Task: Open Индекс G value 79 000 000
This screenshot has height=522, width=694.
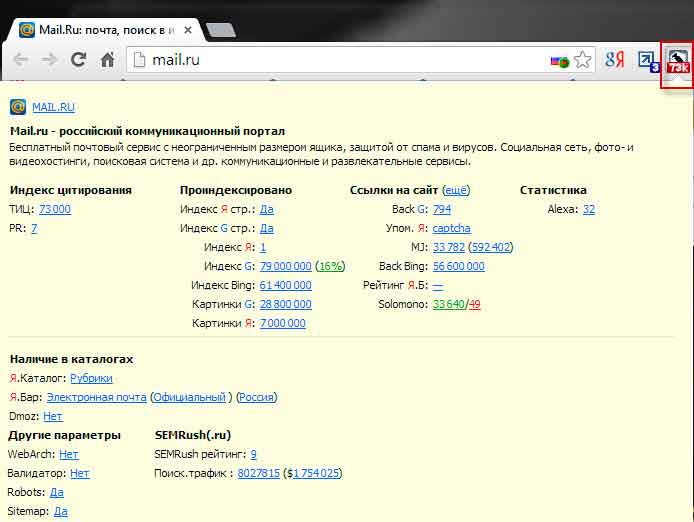Action: (x=285, y=266)
